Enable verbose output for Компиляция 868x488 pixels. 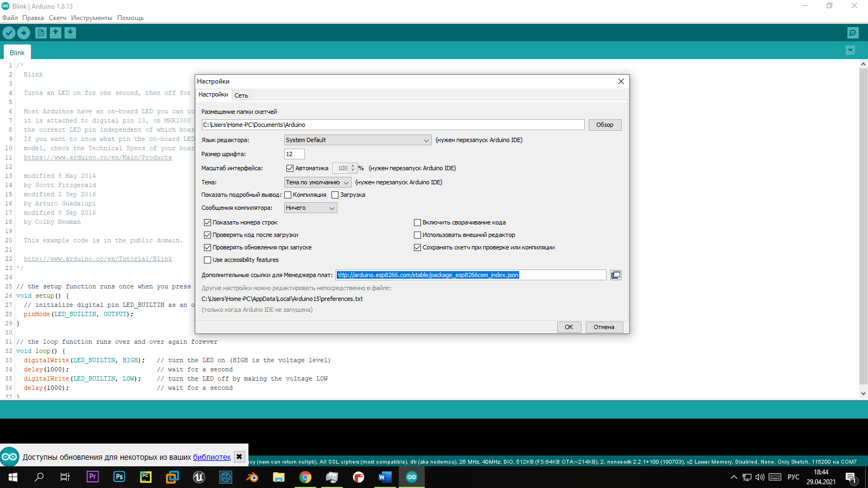point(288,195)
